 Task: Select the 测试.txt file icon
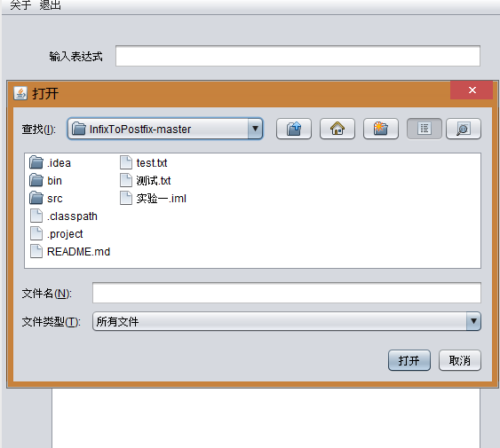(x=126, y=180)
